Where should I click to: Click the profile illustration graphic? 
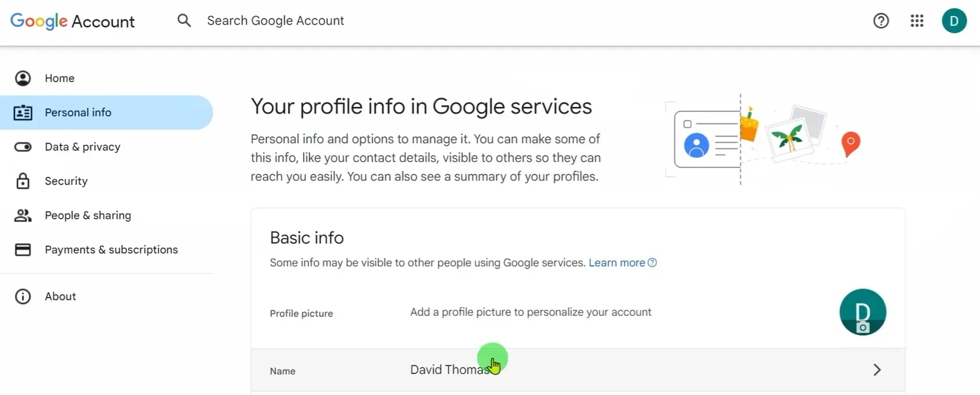[x=763, y=139]
